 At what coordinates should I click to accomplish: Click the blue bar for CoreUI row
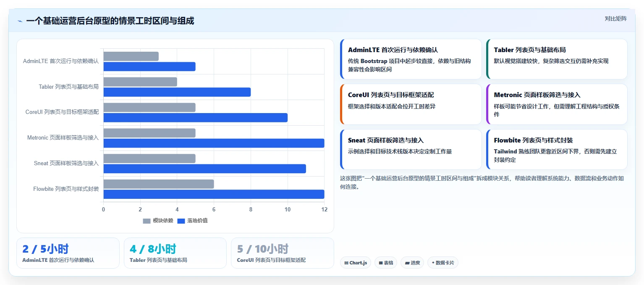196,118
